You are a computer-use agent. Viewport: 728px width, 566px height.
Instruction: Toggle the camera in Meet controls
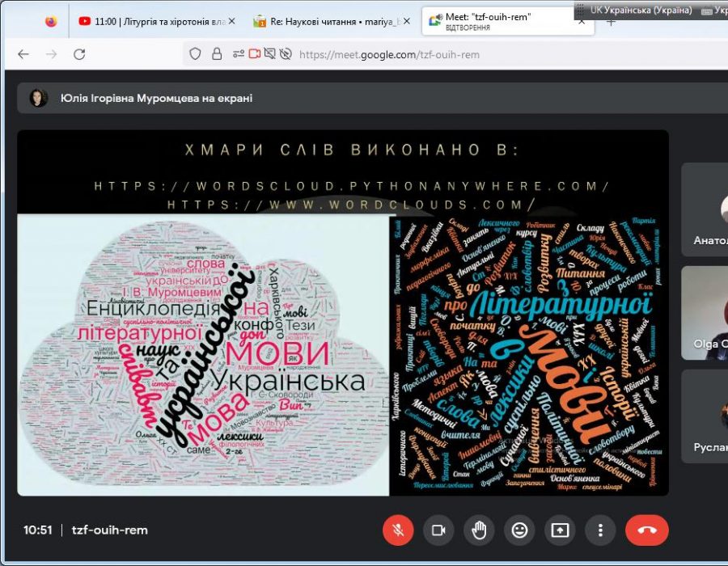click(438, 530)
